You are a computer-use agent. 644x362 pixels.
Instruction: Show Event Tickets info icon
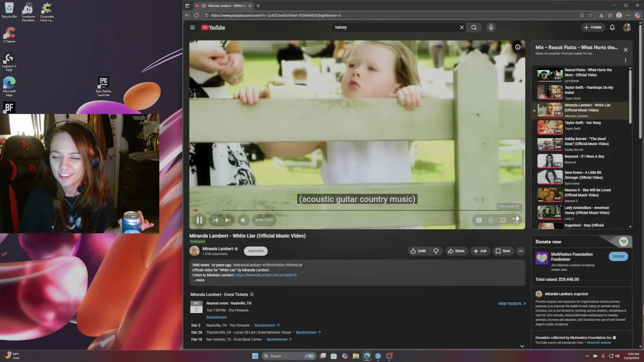[x=252, y=295]
